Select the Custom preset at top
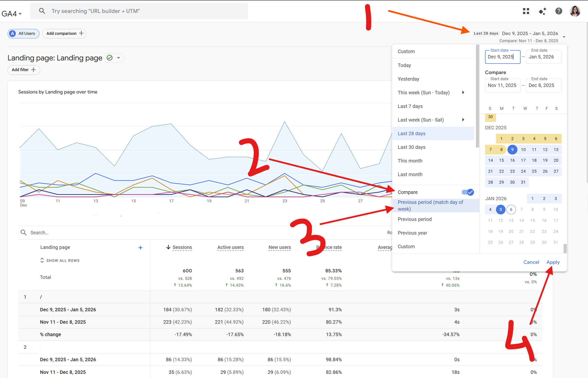Image resolution: width=588 pixels, height=378 pixels. [433, 51]
